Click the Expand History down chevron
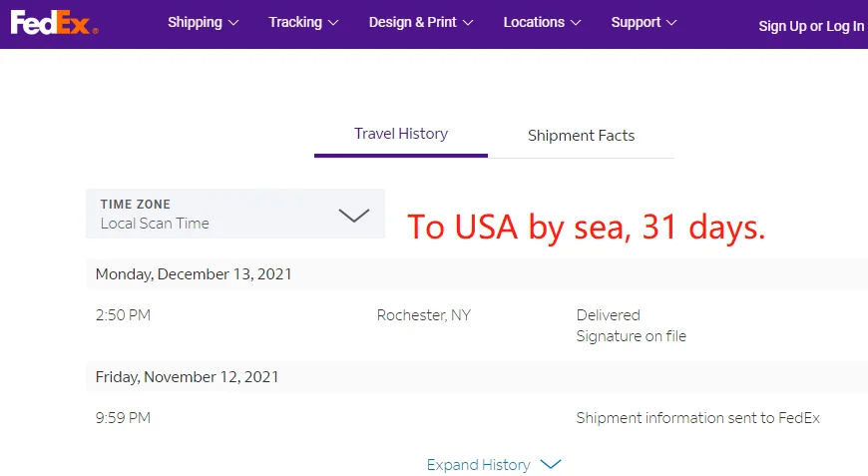The width and height of the screenshot is (868, 476). tap(551, 465)
